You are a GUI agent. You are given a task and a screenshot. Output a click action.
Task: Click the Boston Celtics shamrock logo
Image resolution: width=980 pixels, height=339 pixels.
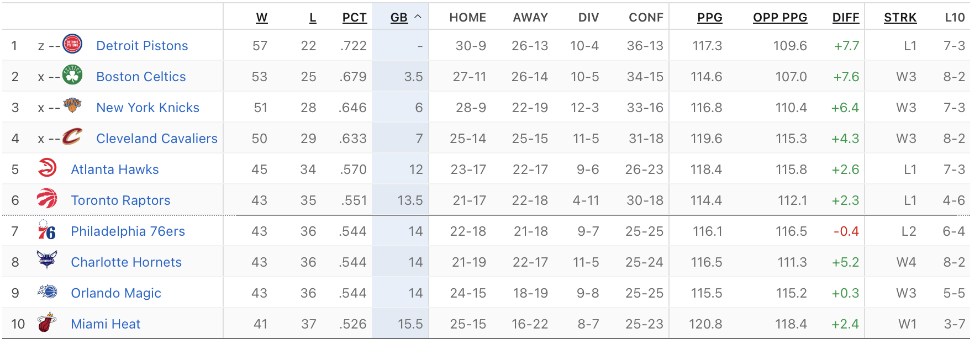(x=72, y=75)
